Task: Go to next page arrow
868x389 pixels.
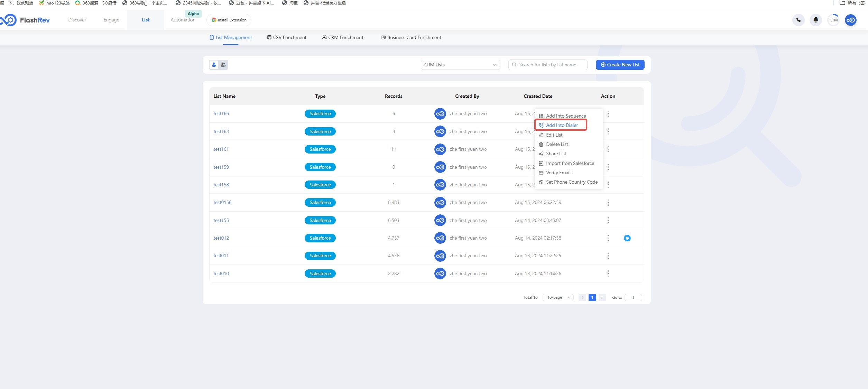Action: 602,297
